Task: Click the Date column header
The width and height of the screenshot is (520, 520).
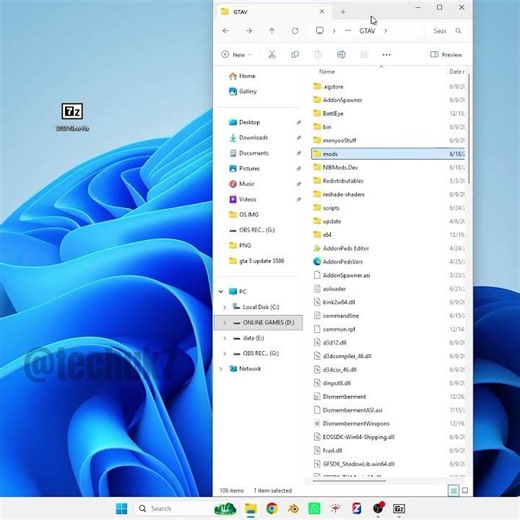Action: tap(456, 72)
